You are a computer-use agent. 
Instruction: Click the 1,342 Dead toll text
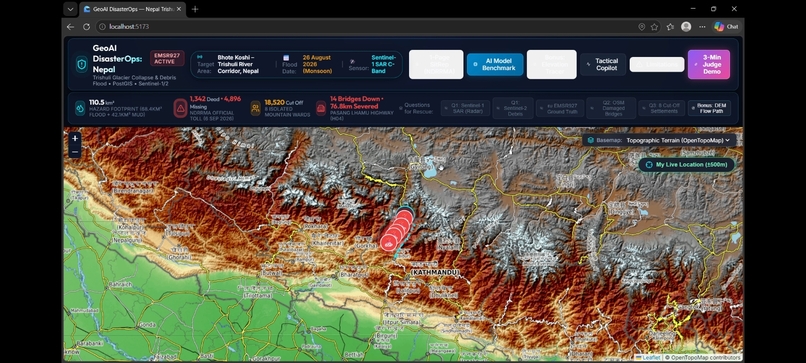[206, 99]
